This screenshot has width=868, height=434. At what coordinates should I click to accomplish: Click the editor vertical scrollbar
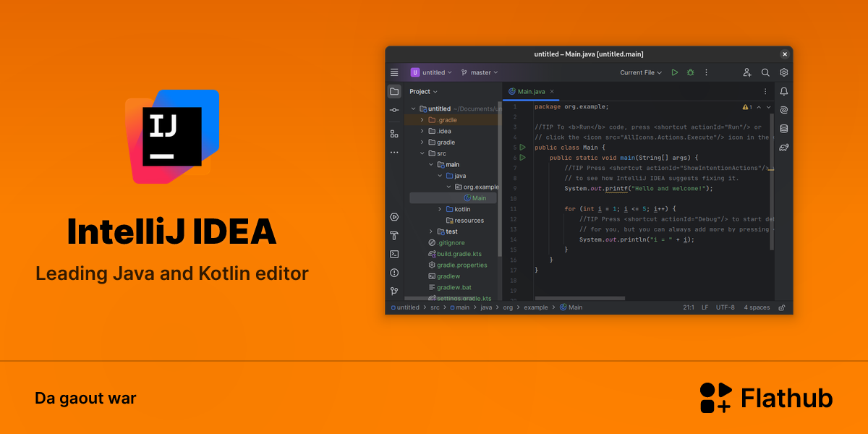772,182
